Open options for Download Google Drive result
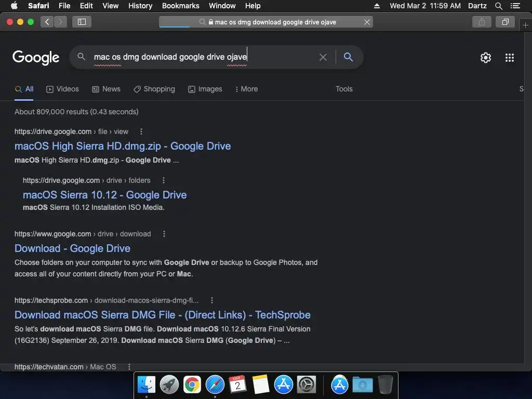The width and height of the screenshot is (532, 399). 164,234
